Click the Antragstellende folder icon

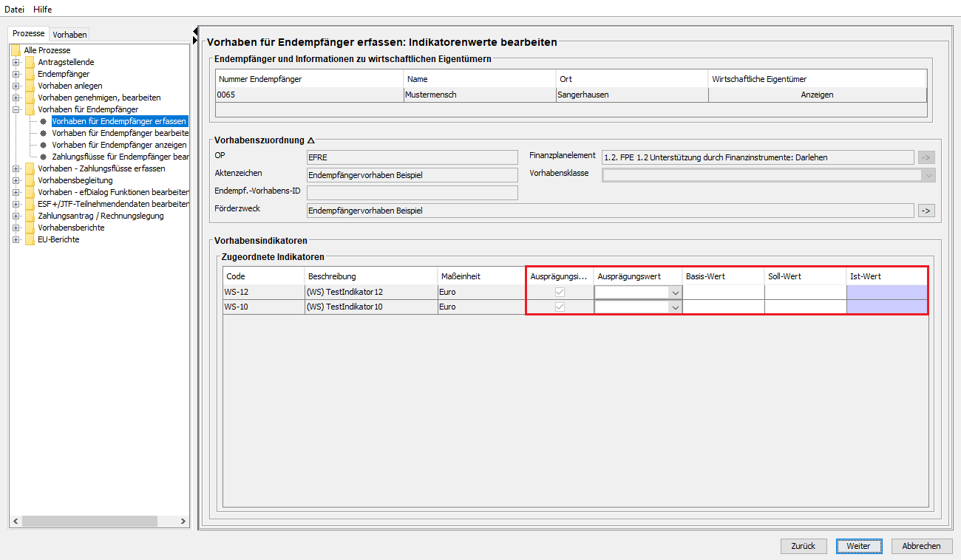[x=30, y=62]
